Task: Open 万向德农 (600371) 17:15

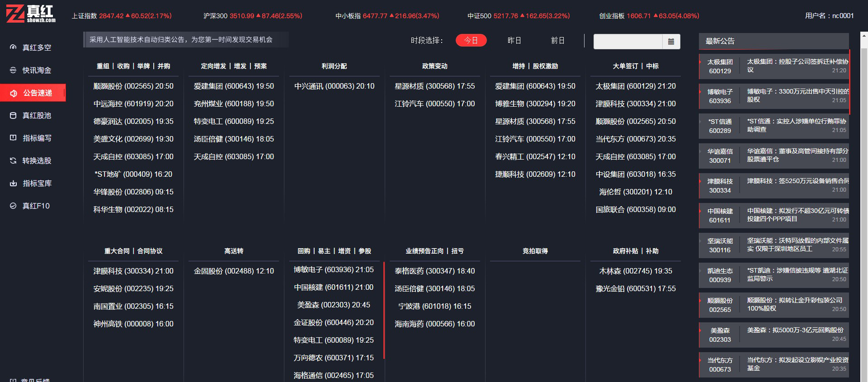Action: click(x=334, y=358)
